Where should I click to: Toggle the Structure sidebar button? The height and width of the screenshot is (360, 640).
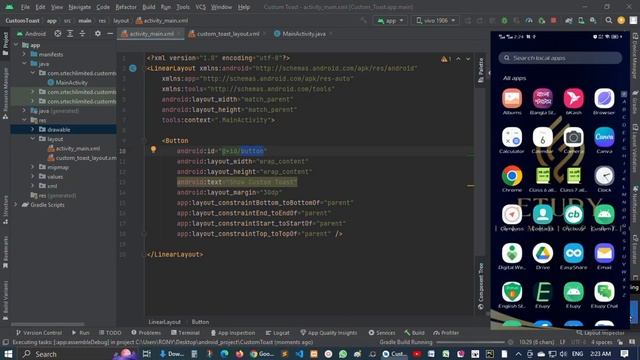click(5, 210)
